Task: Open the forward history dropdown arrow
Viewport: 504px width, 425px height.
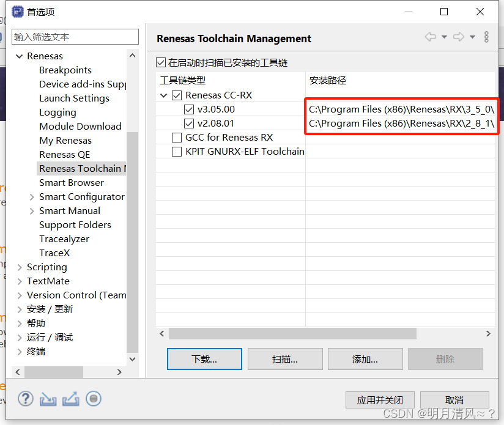Action: (x=472, y=37)
